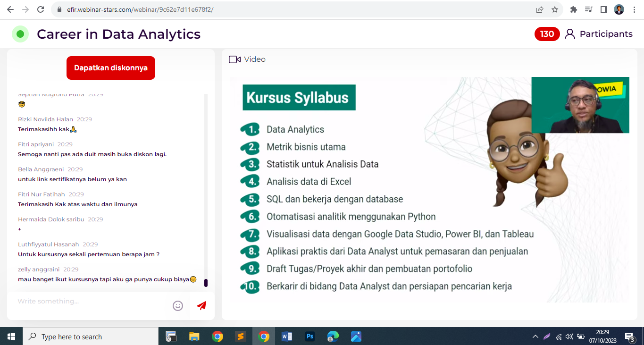
Task: Click sender name Fitri apriyani
Action: click(x=36, y=144)
